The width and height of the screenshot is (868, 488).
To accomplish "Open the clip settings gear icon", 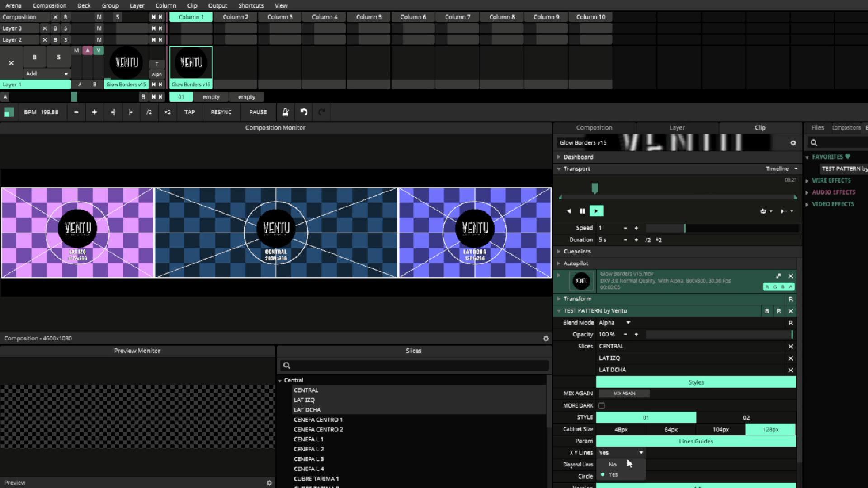I will (x=793, y=143).
